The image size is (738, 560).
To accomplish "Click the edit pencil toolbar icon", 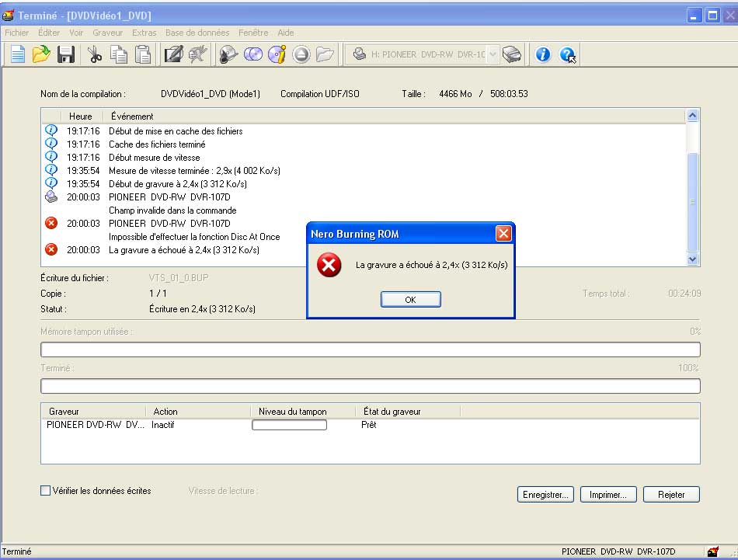I will click(174, 54).
